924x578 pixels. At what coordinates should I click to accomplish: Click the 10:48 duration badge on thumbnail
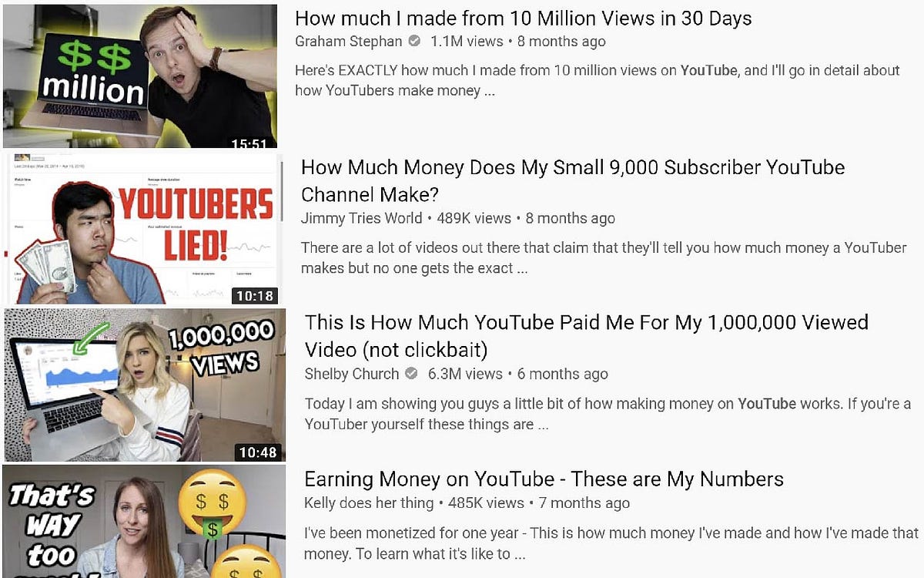tap(258, 452)
